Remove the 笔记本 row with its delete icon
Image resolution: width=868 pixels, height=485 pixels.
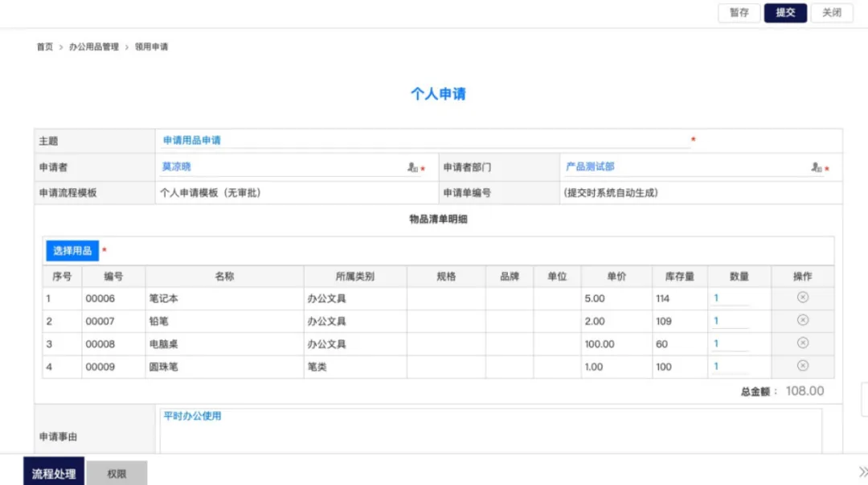tap(803, 298)
